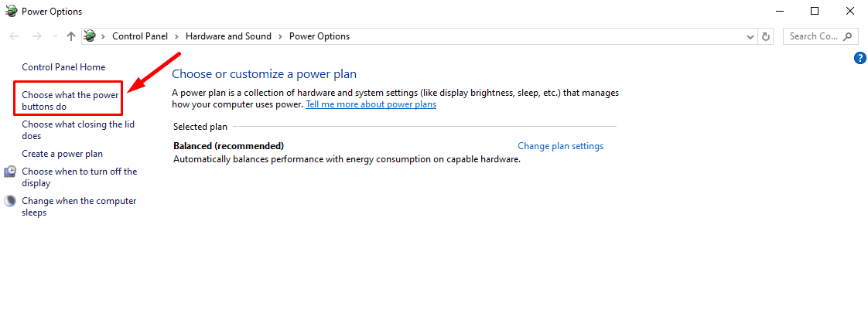Click the magnifier icon in the search box
Screen dimensions: 868x323
(848, 36)
